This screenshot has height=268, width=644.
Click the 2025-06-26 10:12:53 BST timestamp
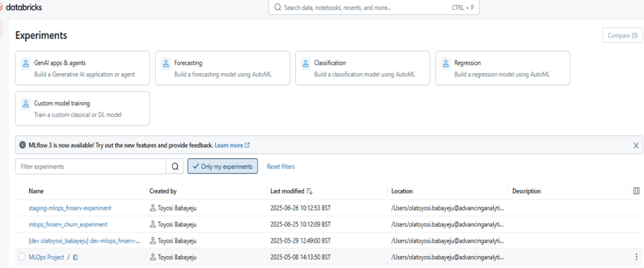point(300,208)
